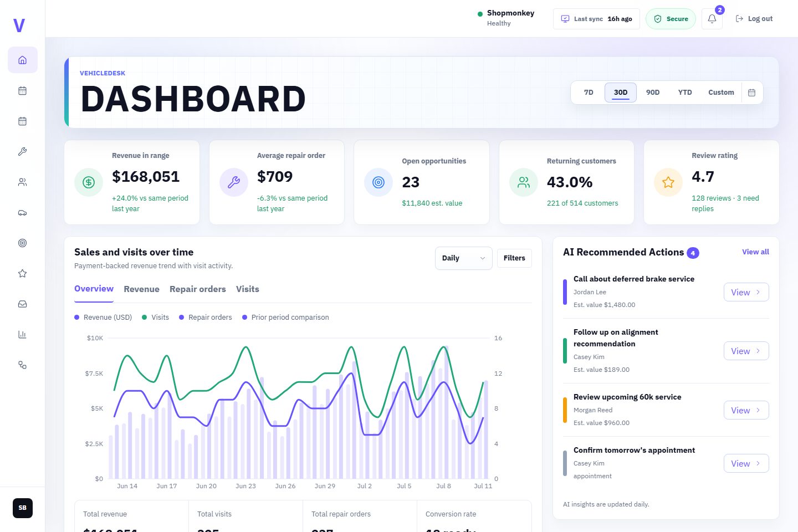Viewport: 798px width, 532px height.
Task: Click '128 reviews · 3 need replies' text
Action: tap(725, 203)
